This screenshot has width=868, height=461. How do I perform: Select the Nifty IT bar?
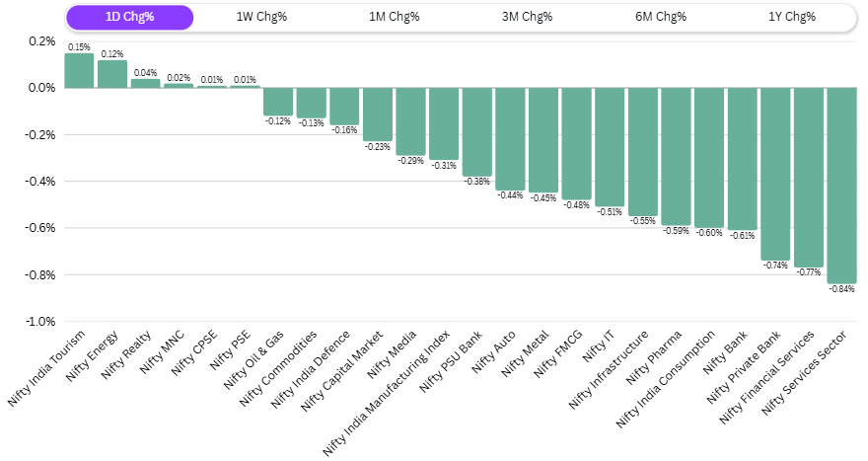(610, 146)
